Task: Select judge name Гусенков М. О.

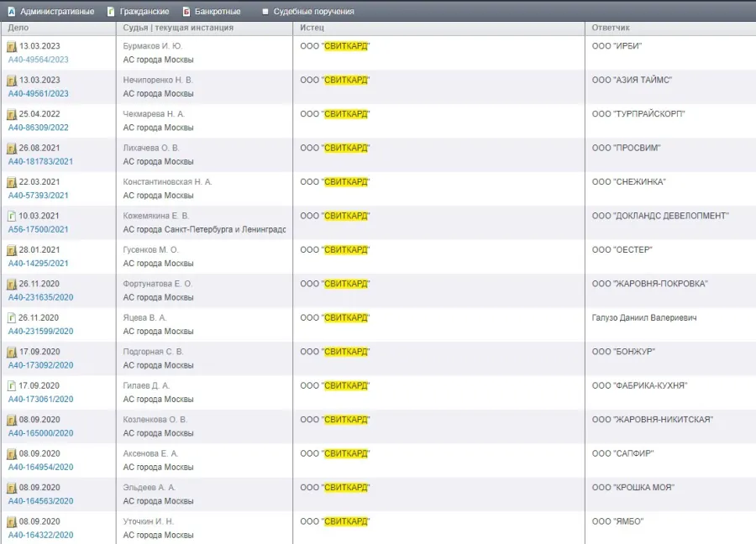Action: [x=150, y=250]
